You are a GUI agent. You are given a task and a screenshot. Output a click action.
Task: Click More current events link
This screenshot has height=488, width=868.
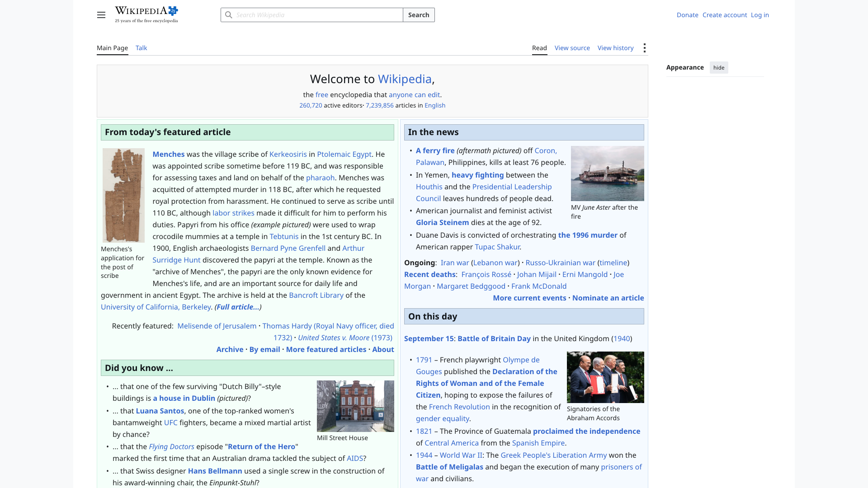click(x=529, y=298)
